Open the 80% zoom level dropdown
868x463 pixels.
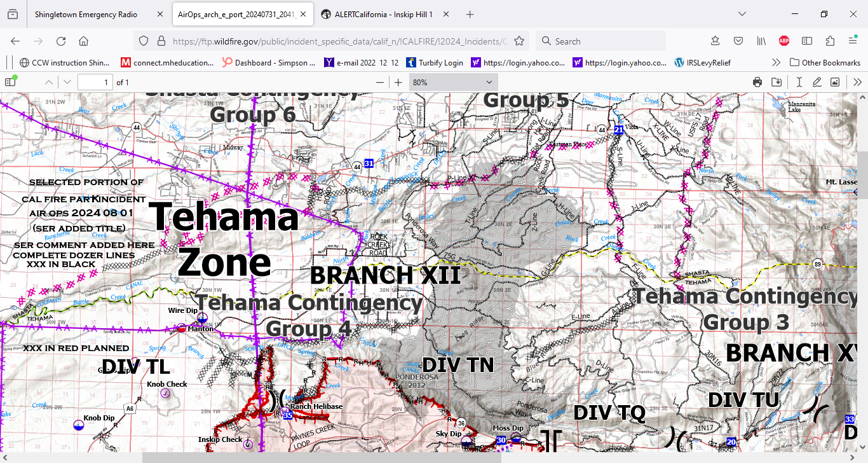(x=452, y=82)
